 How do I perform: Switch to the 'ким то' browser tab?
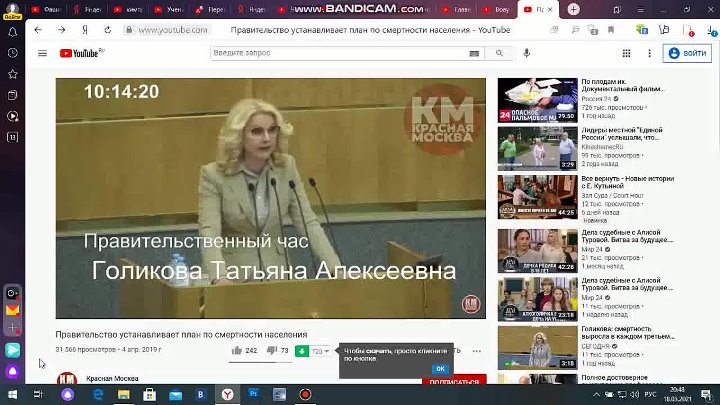click(128, 9)
